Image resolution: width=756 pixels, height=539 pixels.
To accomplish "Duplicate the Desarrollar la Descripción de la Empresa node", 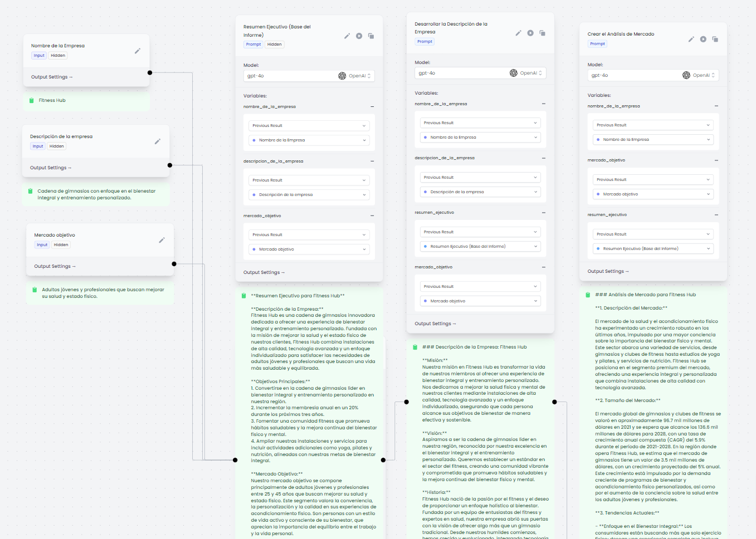I will pyautogui.click(x=542, y=33).
